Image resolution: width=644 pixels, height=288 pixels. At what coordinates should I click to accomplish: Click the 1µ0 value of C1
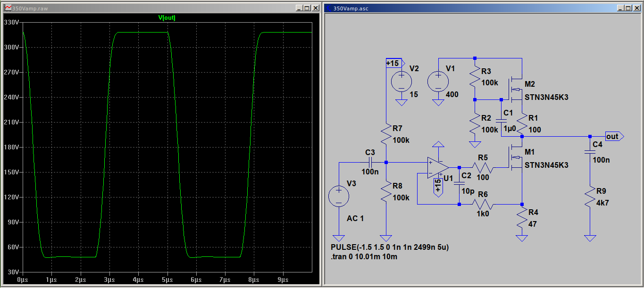510,128
